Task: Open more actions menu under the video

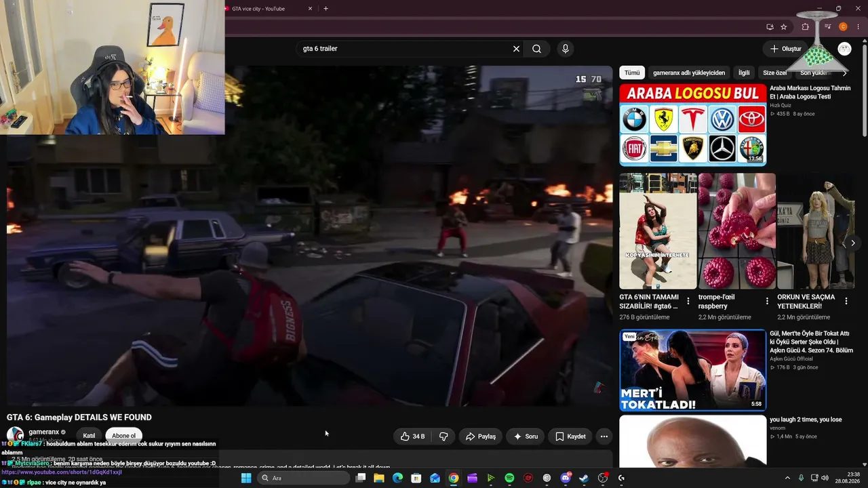Action: (604, 436)
